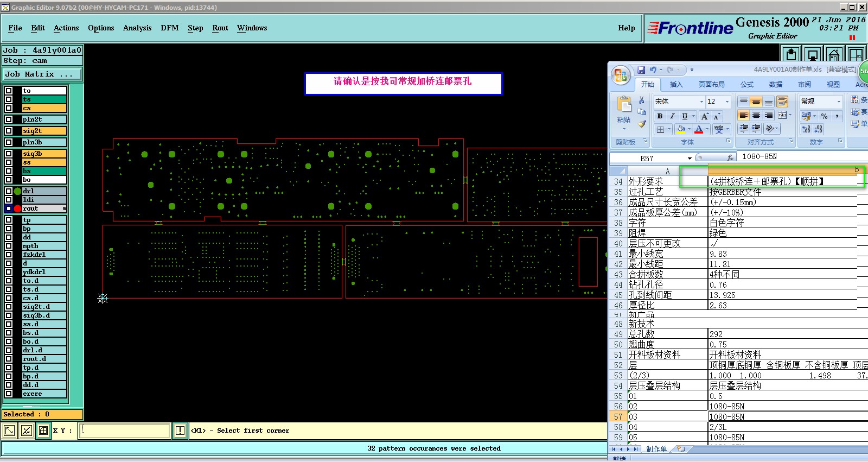Toggle checkbox for layer sig3b

click(9, 154)
